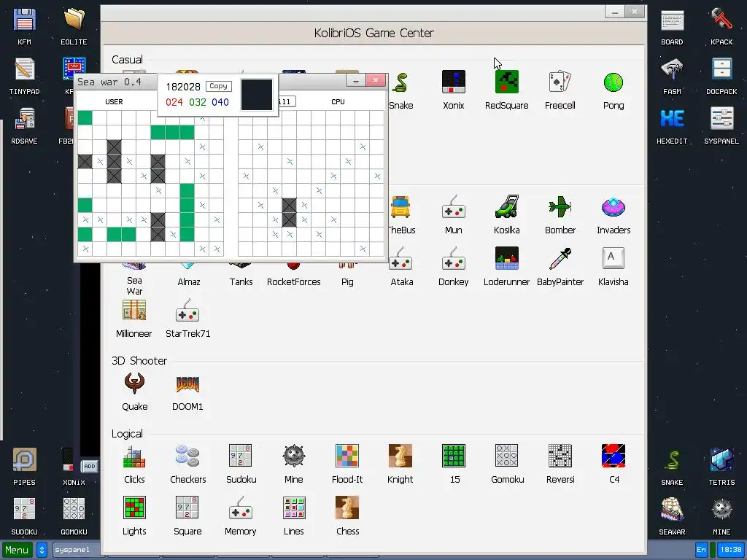Open the Lines game
The image size is (747, 560).
pos(293,516)
